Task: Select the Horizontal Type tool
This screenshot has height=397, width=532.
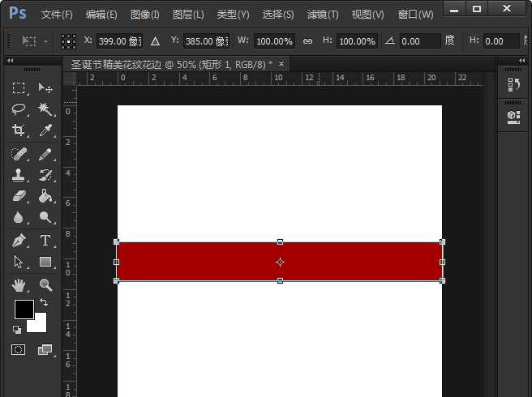Action: [x=45, y=240]
